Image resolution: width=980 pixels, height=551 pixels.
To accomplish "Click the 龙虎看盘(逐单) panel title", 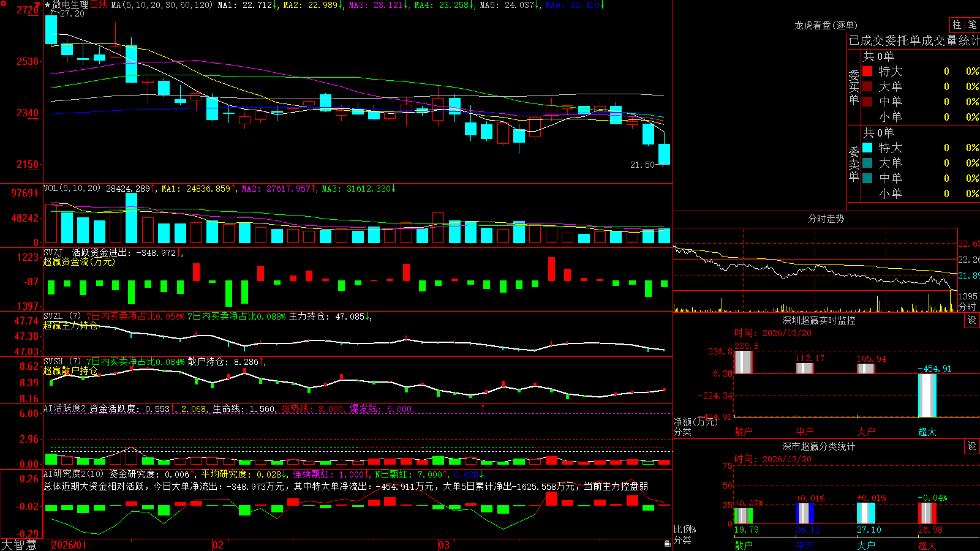I will pyautogui.click(x=826, y=25).
